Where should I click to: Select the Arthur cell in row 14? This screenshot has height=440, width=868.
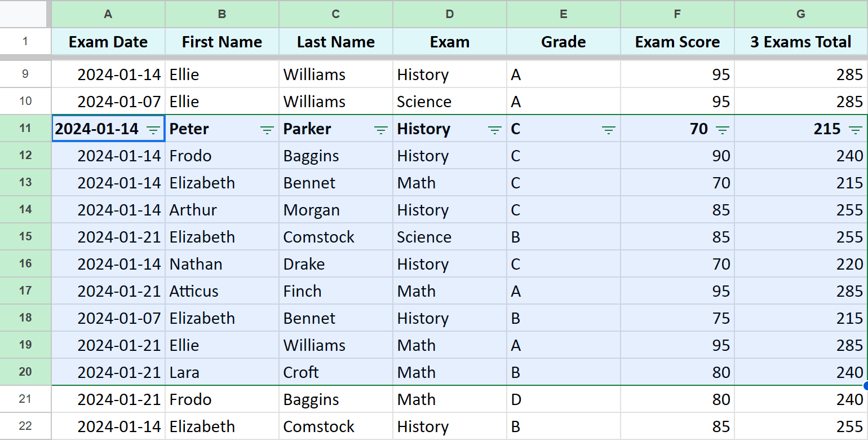(222, 210)
